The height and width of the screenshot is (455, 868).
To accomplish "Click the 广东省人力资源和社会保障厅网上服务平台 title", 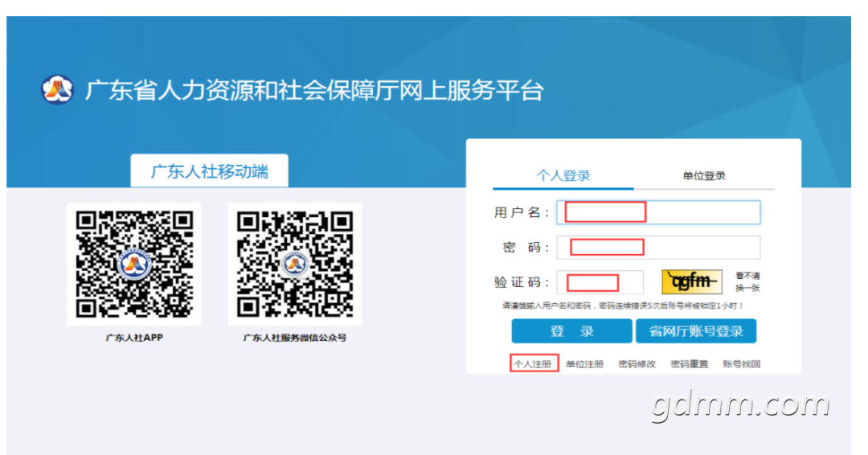I will tap(314, 90).
